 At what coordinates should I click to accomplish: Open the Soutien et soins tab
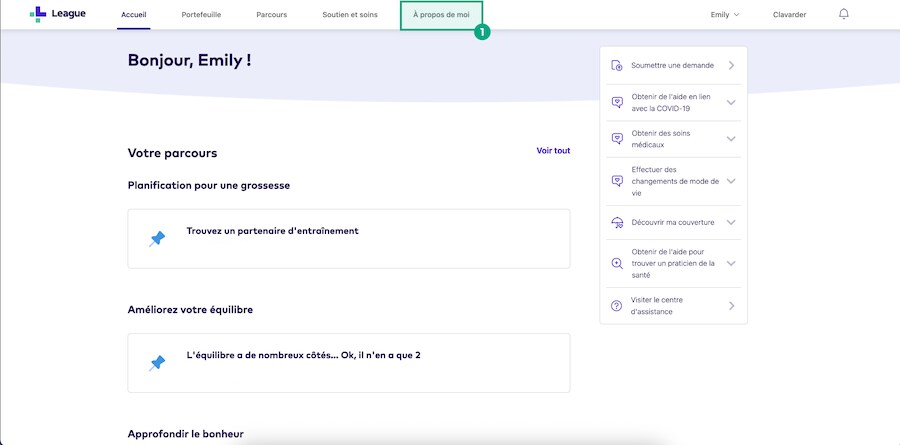[350, 15]
